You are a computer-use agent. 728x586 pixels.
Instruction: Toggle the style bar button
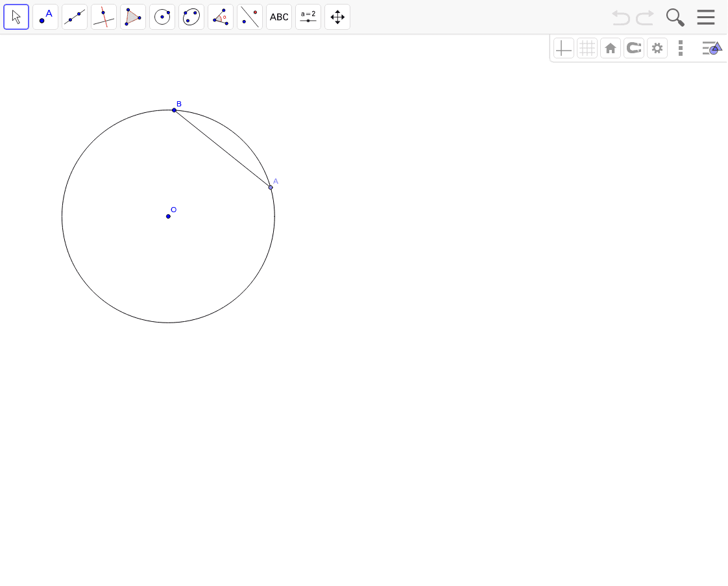[712, 48]
